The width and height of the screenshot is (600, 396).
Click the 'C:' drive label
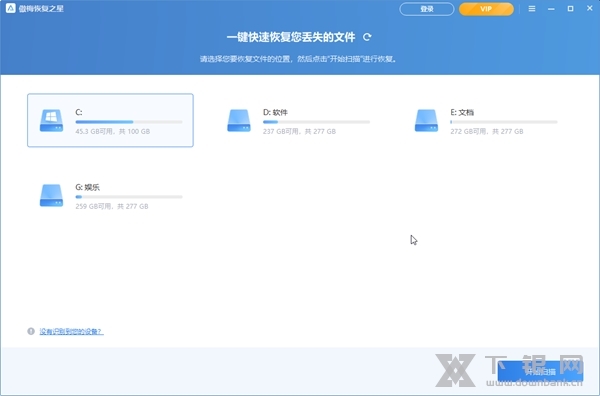[x=78, y=112]
